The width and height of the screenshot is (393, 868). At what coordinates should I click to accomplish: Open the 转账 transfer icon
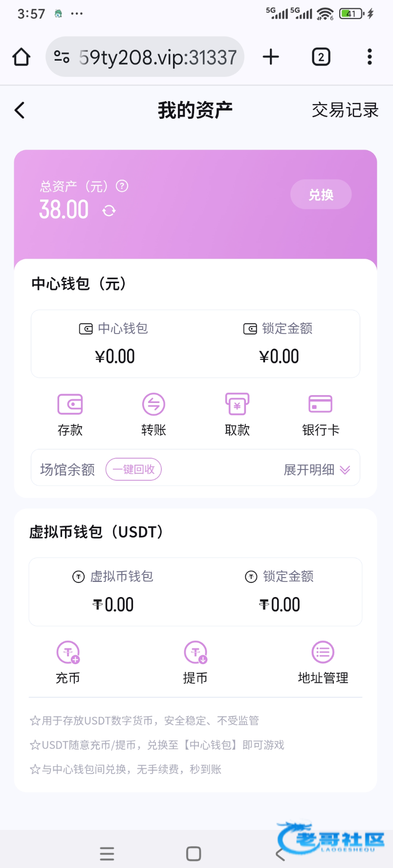[x=153, y=404]
